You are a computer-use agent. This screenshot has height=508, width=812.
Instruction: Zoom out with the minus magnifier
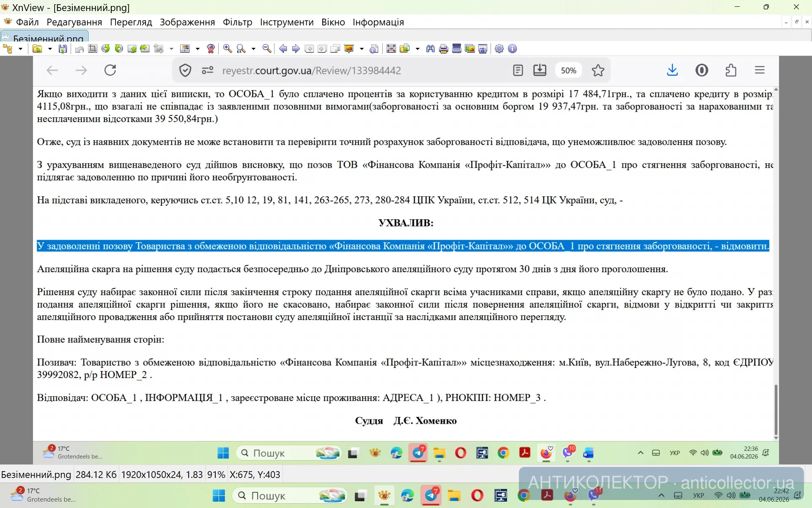coord(267,49)
